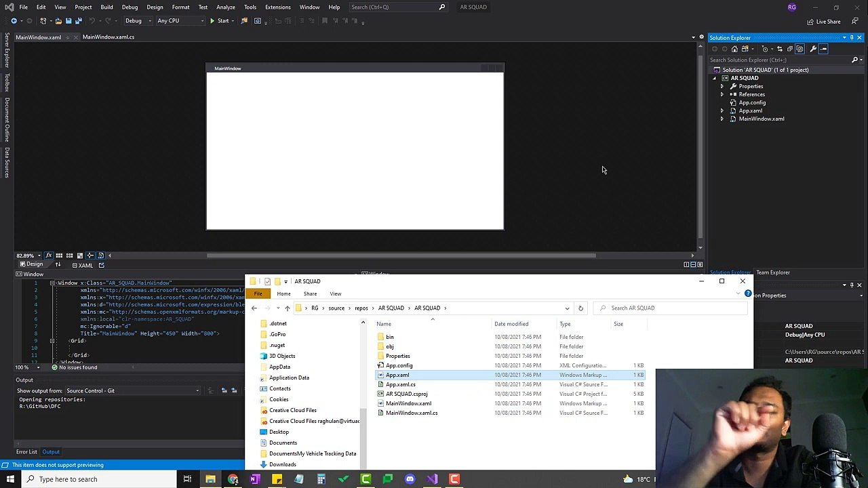Click the Home icon in Solution Explorer
This screenshot has width=868, height=488.
734,49
